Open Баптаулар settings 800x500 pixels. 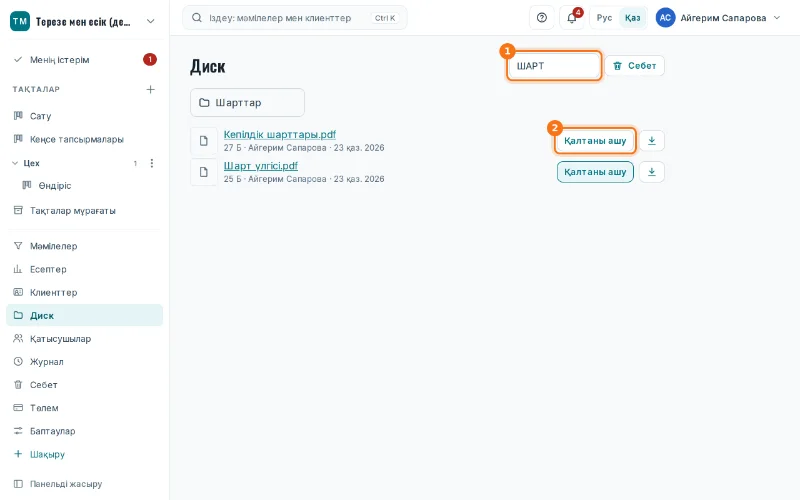pos(84,431)
